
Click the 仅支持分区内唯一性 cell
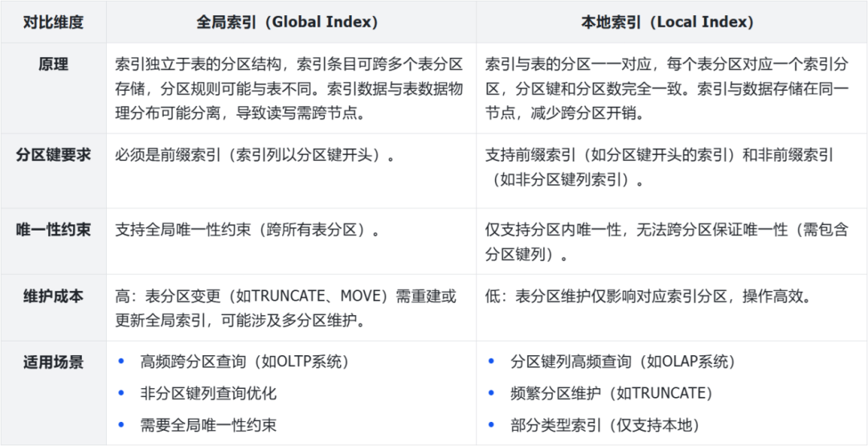tap(665, 242)
